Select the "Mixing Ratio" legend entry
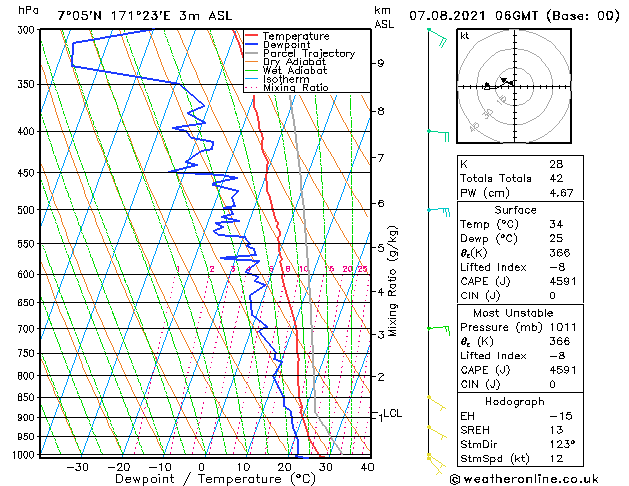Screen dimensions: 629x486 click(296, 87)
